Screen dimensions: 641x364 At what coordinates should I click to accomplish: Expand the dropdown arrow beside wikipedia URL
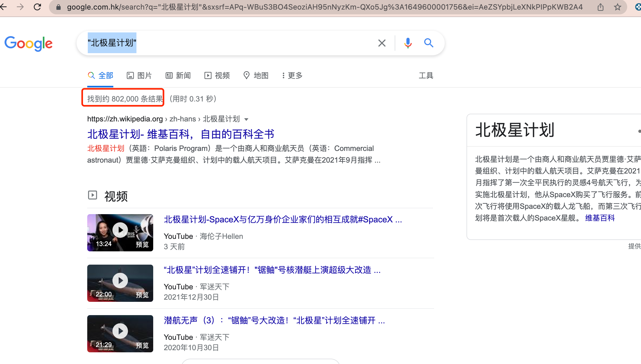pos(246,119)
